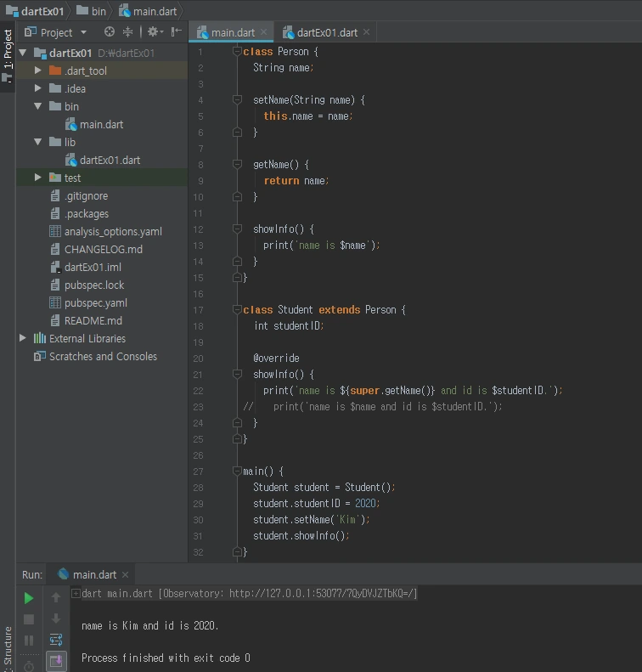
Task: Click the Up the Stack Trace arrow
Action: pyautogui.click(x=56, y=598)
